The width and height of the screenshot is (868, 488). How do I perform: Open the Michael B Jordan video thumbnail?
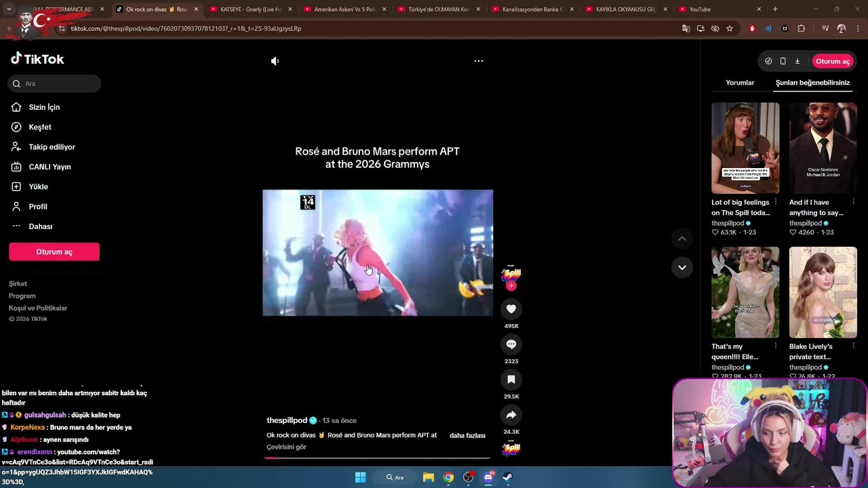pos(823,148)
